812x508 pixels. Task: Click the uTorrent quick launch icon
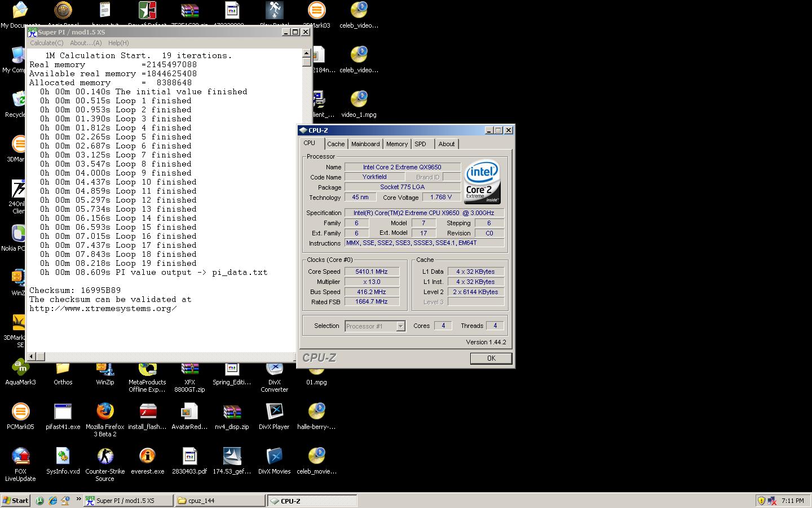point(40,501)
